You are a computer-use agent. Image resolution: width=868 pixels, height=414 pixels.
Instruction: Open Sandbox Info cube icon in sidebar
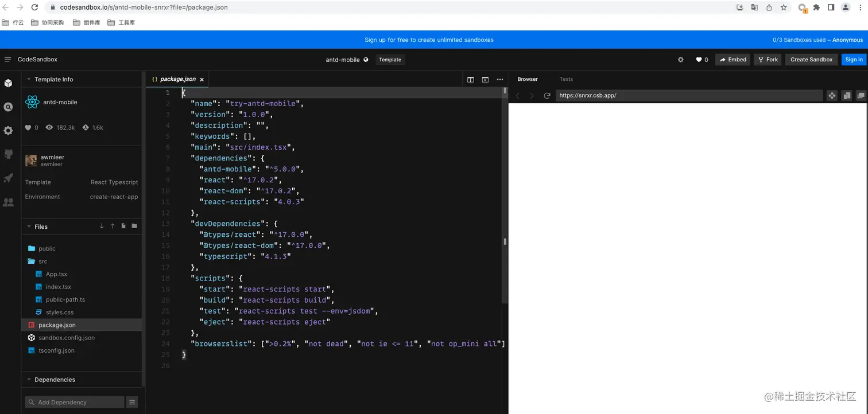coord(8,83)
